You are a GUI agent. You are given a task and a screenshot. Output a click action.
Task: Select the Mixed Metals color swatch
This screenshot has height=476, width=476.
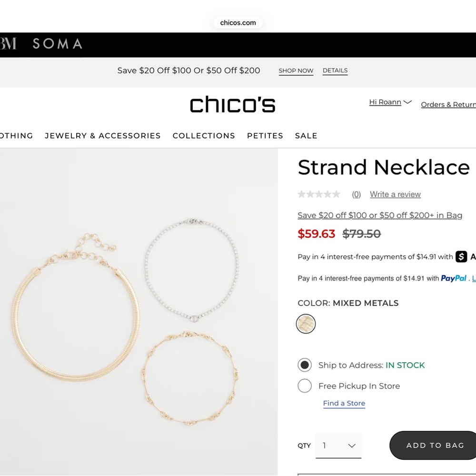pos(306,324)
